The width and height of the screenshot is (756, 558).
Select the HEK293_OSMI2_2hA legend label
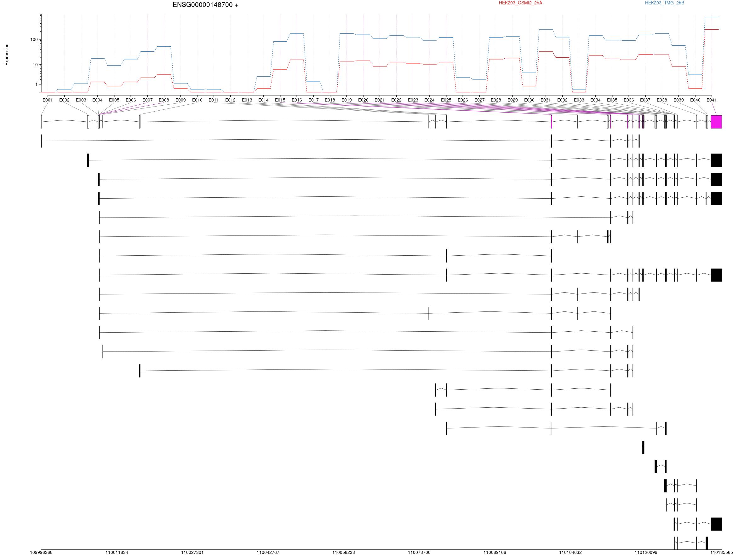pos(520,3)
